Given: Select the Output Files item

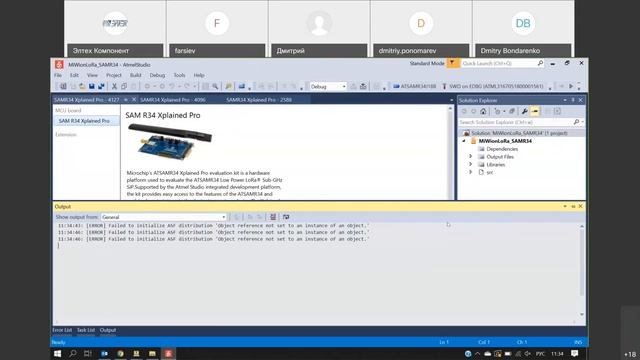Looking at the screenshot, I should coord(500,157).
